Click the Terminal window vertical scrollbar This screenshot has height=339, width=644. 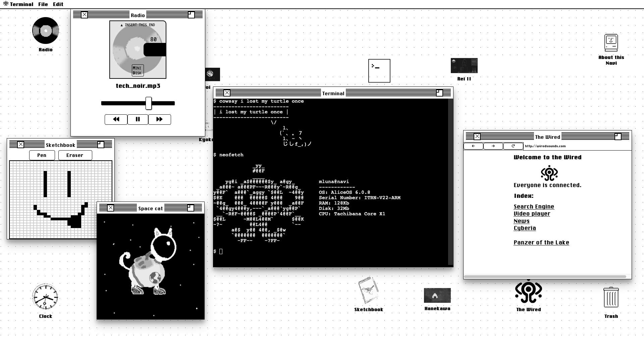pos(451,182)
